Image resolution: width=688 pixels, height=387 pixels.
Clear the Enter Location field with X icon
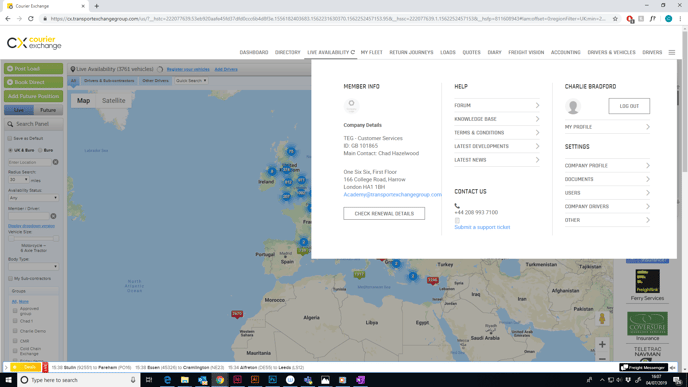point(56,162)
